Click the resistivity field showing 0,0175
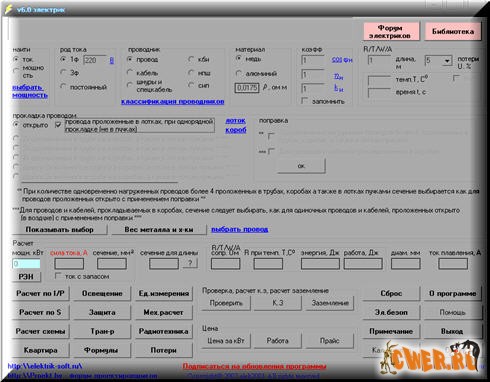Screen dimensions: 490x382 pos(247,88)
